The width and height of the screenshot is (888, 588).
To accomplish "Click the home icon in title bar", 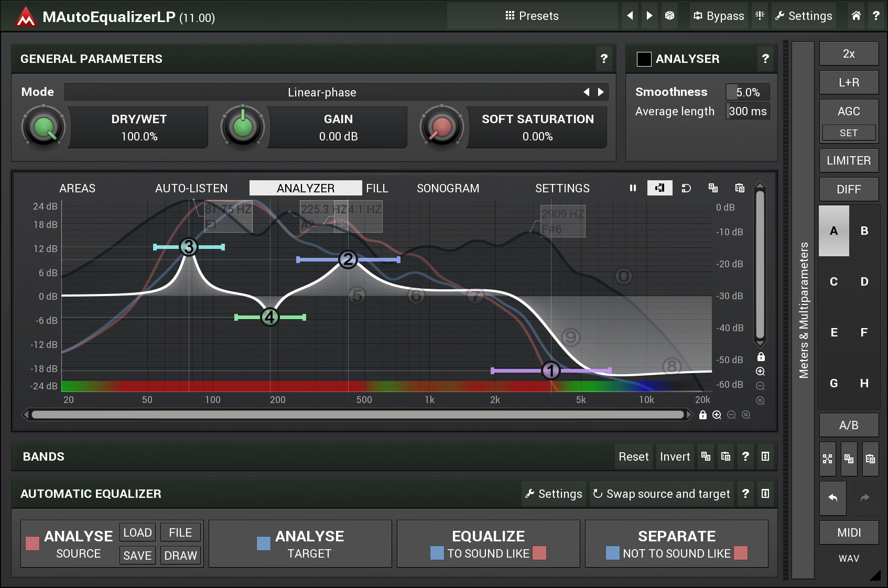I will point(856,16).
